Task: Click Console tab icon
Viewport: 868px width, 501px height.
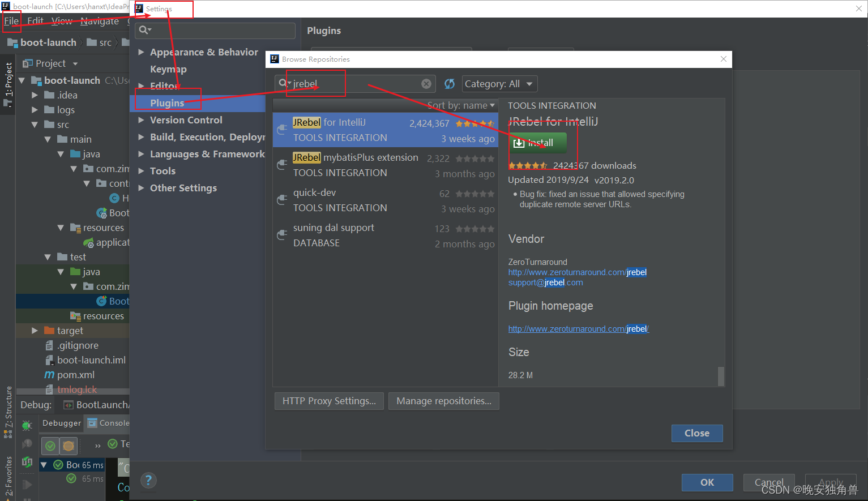Action: [x=92, y=423]
